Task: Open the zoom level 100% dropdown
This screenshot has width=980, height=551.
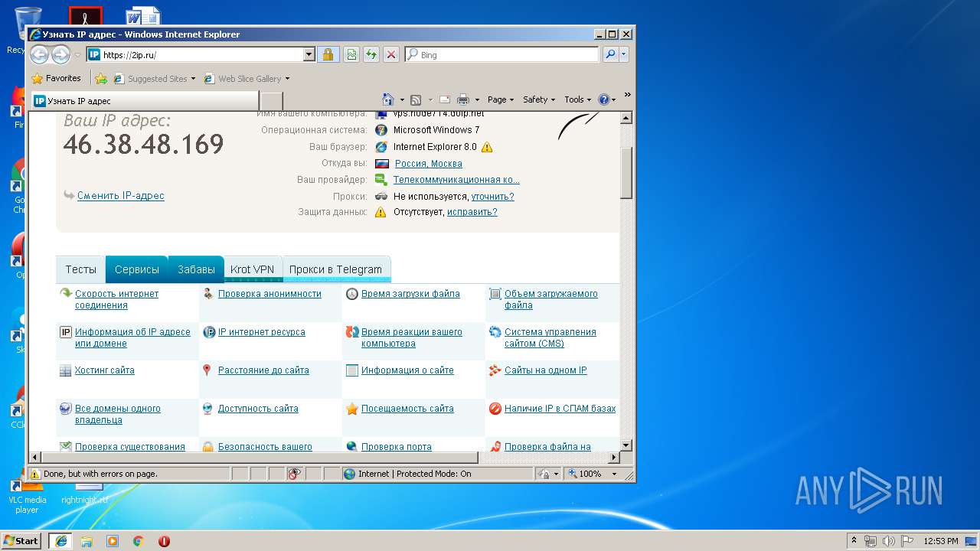Action: [614, 474]
